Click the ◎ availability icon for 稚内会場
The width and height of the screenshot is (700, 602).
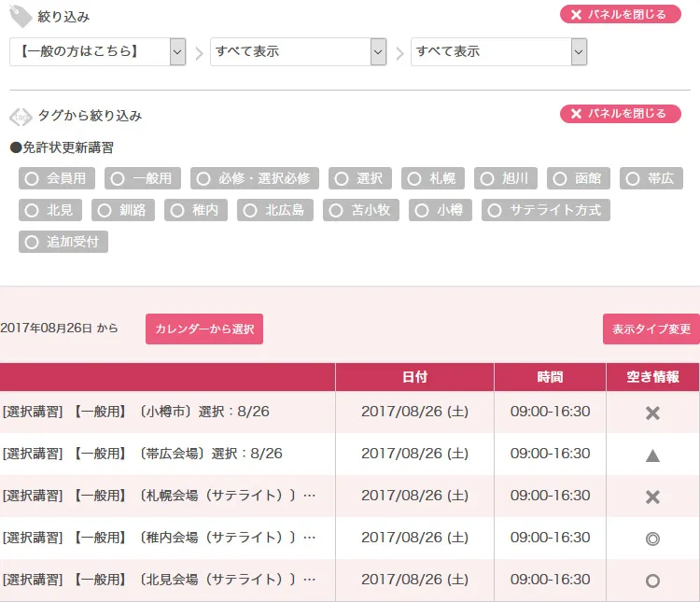[652, 539]
